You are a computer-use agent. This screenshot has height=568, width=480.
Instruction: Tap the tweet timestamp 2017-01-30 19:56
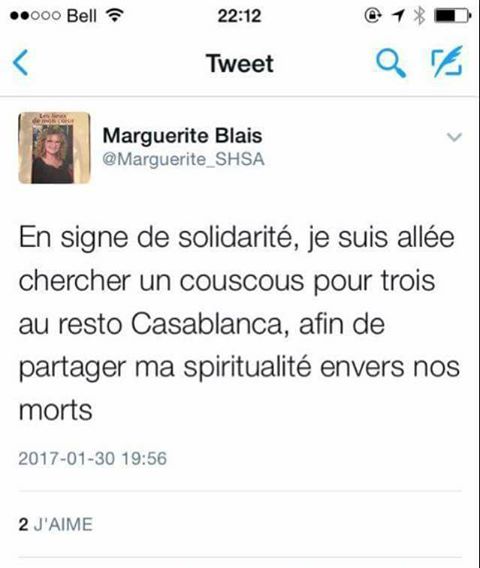tap(93, 458)
